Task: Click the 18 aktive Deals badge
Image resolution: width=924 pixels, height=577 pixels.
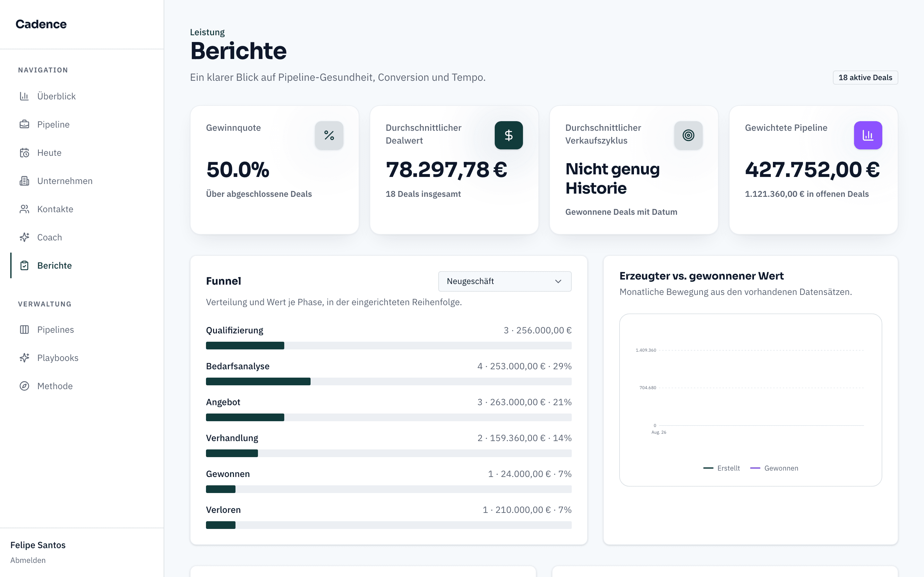Action: pos(865,78)
